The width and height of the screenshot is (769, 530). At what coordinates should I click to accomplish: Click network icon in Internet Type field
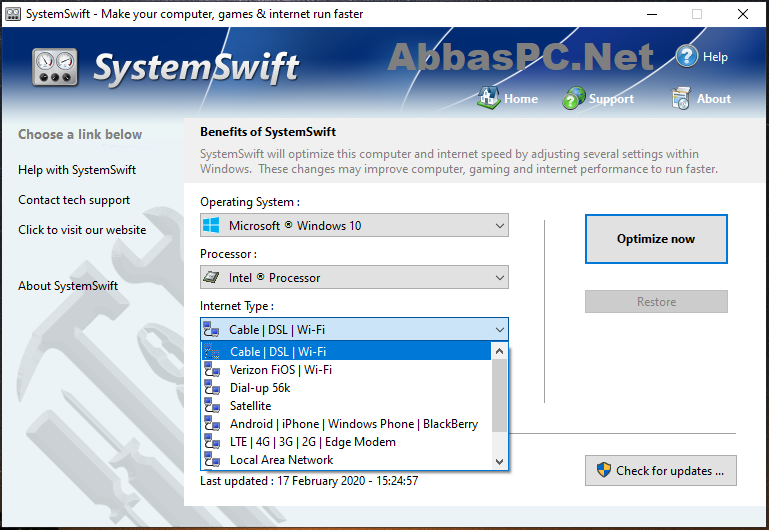211,329
